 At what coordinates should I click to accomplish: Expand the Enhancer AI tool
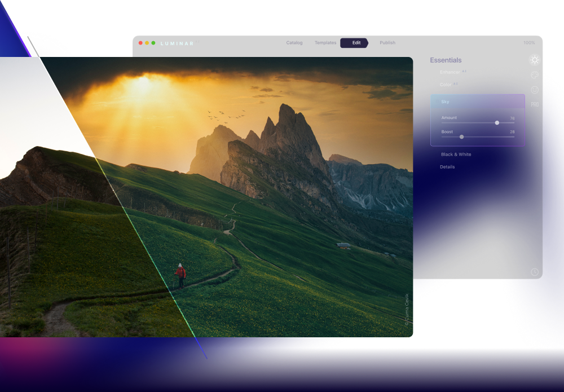pyautogui.click(x=453, y=72)
